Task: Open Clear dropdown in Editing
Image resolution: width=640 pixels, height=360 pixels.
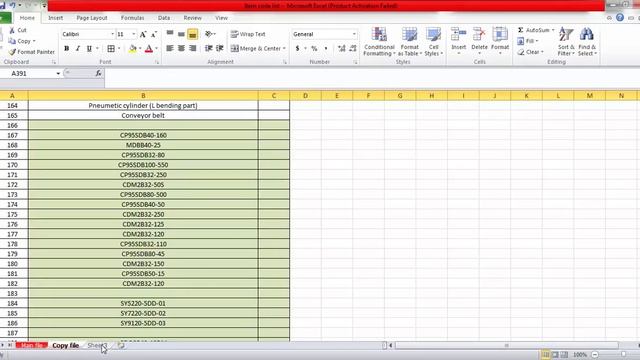Action: coord(530,52)
